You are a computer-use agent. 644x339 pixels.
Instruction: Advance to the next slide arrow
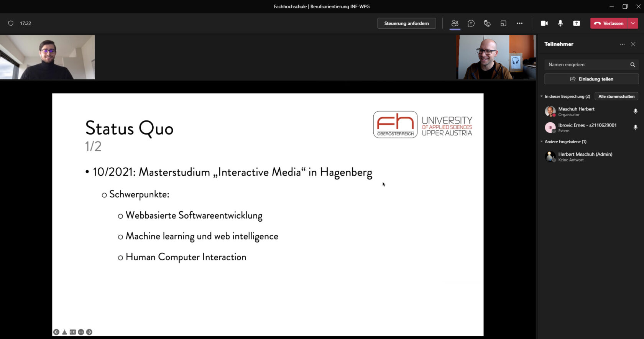[89, 332]
